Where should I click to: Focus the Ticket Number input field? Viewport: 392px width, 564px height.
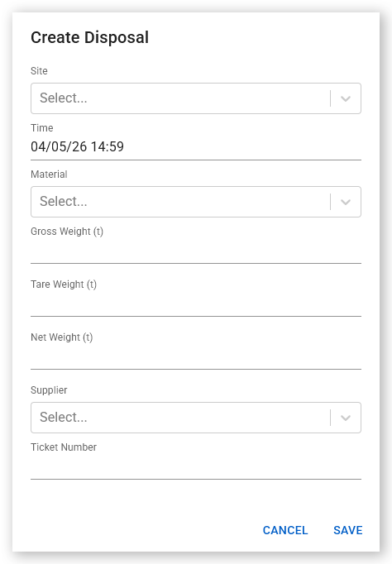coord(196,467)
